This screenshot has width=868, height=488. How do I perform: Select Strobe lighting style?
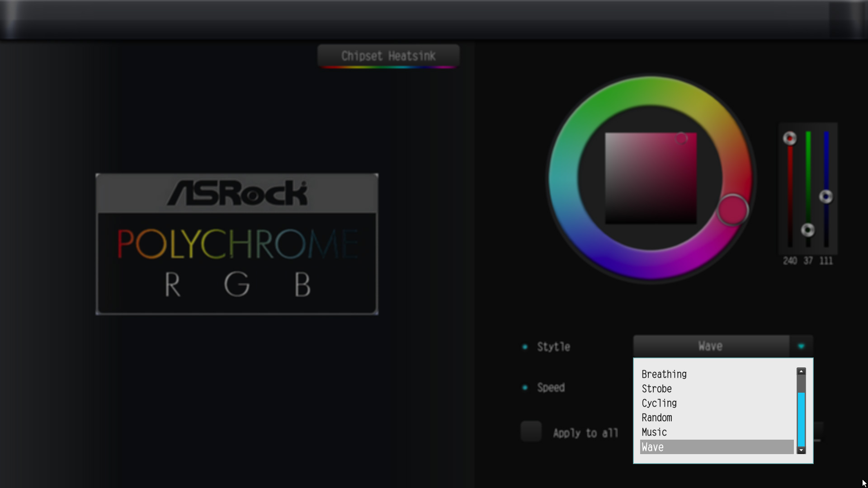[x=657, y=389]
